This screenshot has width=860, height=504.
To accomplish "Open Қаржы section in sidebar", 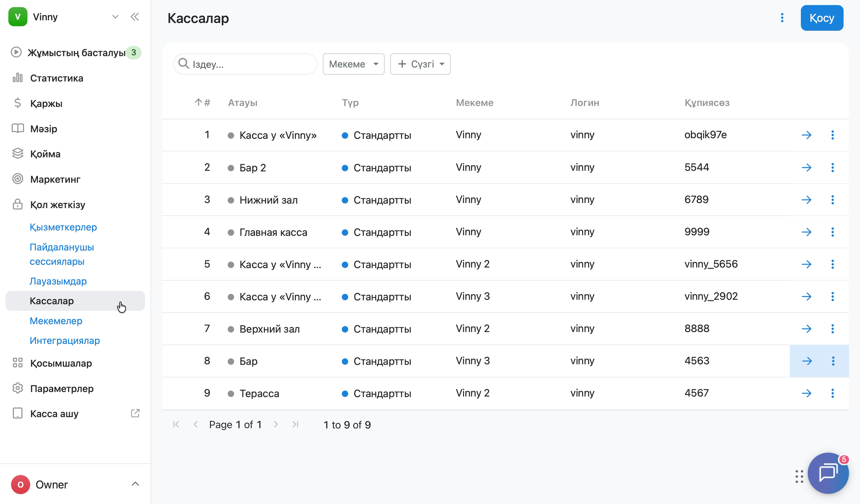I will click(x=46, y=103).
